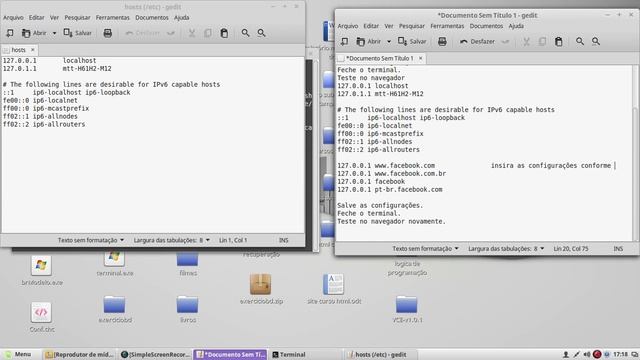Select livros folder on desktop
The image size is (640, 360).
pos(188,309)
